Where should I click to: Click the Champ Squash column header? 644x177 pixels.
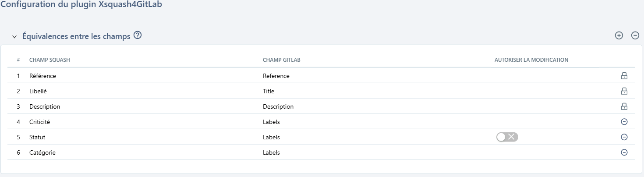tap(50, 60)
